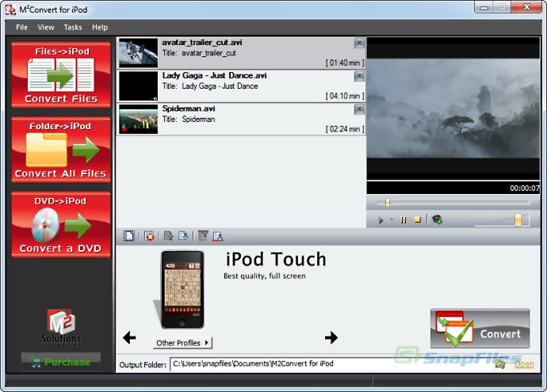Minimize the M2Convert for iPod window
The image size is (547, 392).
(484, 7)
